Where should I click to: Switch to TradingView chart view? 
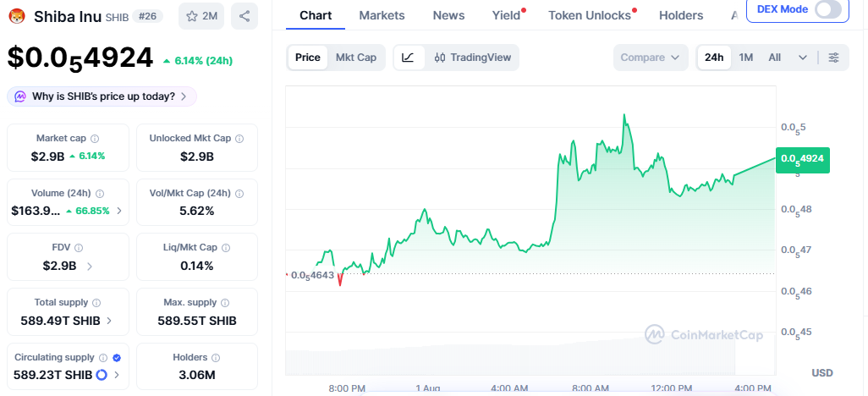coord(473,58)
